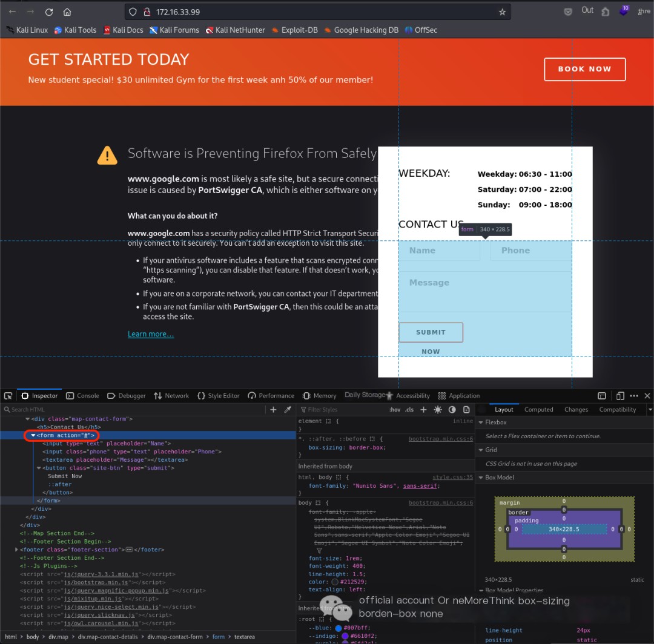Switch to the Computed sidebar tab
The image size is (654, 644).
(x=538, y=410)
